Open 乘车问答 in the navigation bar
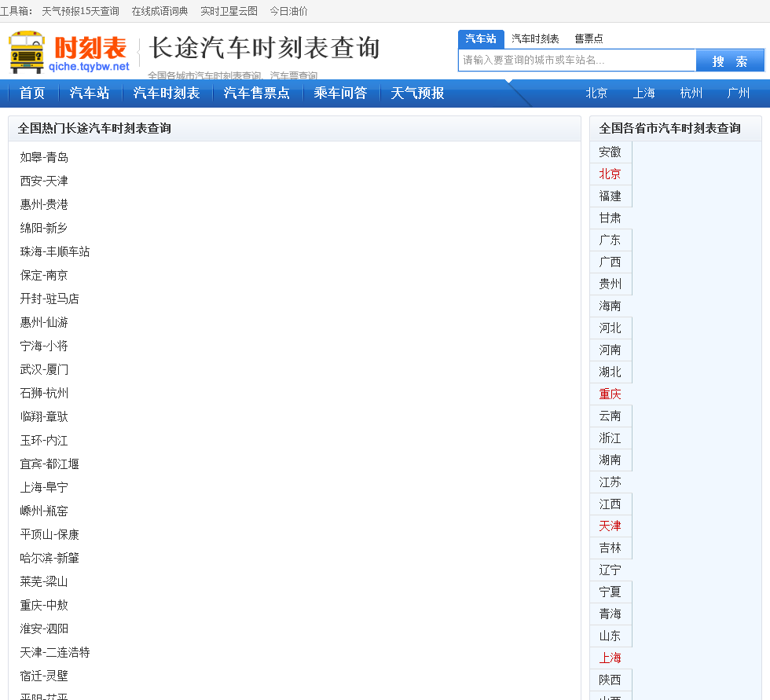This screenshot has height=700, width=770. coord(340,93)
